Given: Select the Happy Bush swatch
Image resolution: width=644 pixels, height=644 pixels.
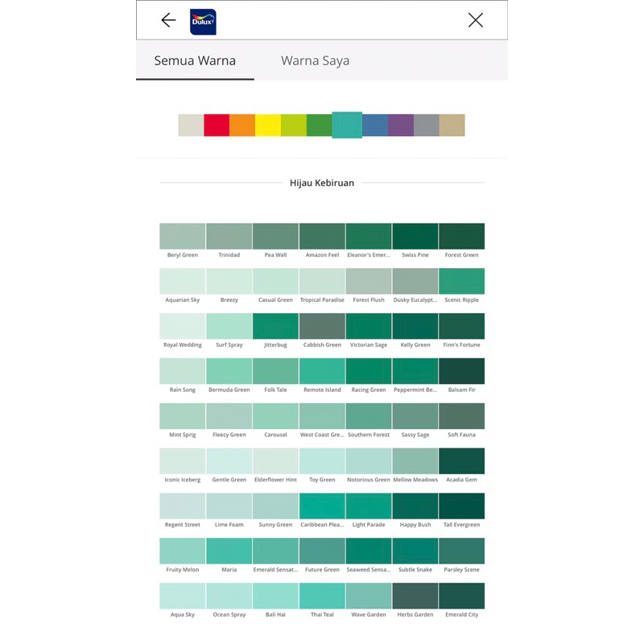Looking at the screenshot, I should [415, 507].
